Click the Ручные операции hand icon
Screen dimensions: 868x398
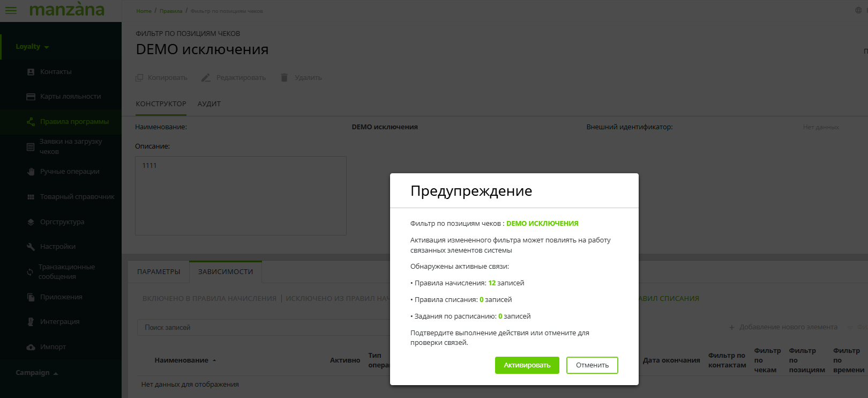[x=31, y=172]
